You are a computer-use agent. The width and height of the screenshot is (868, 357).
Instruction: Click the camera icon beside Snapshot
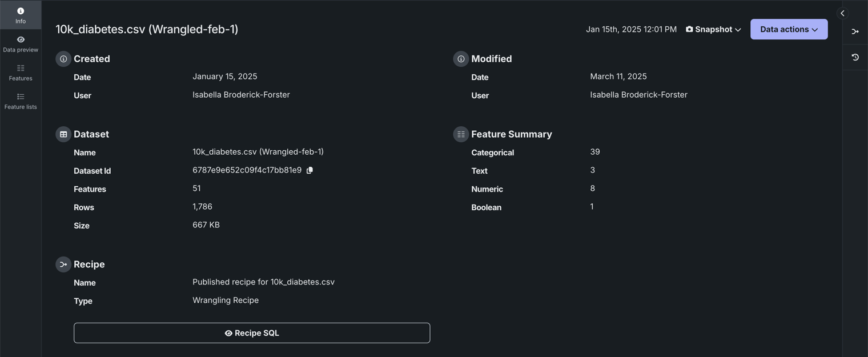(689, 29)
